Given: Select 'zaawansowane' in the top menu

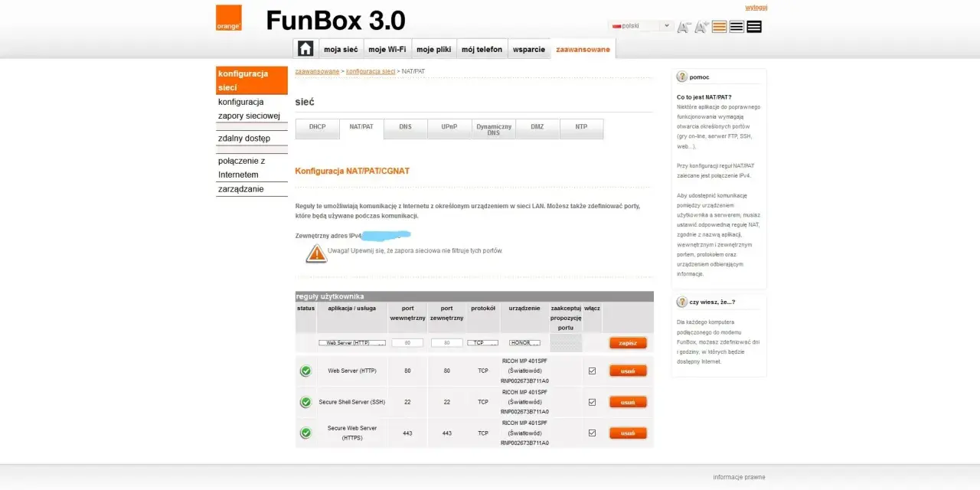Looking at the screenshot, I should 583,49.
